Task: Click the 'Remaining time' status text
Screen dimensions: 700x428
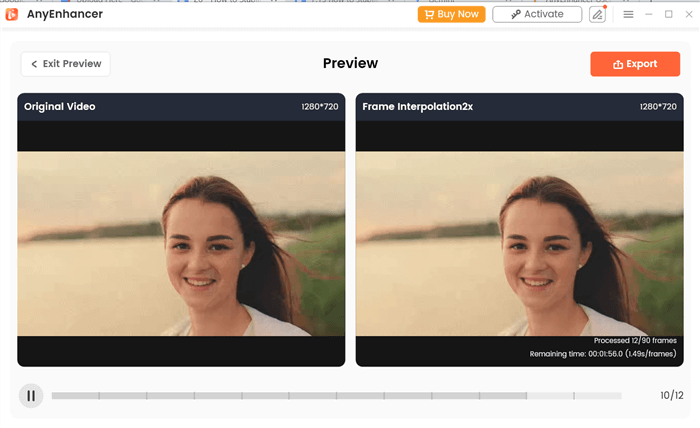Action: click(603, 354)
